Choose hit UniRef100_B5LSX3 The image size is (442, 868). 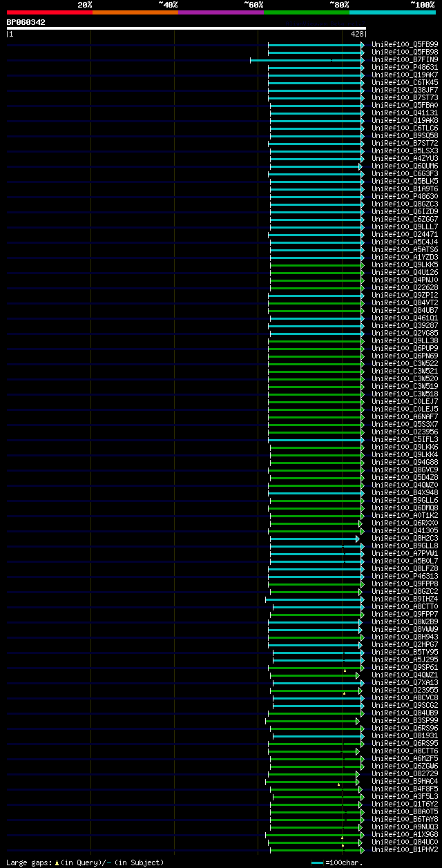405,151
